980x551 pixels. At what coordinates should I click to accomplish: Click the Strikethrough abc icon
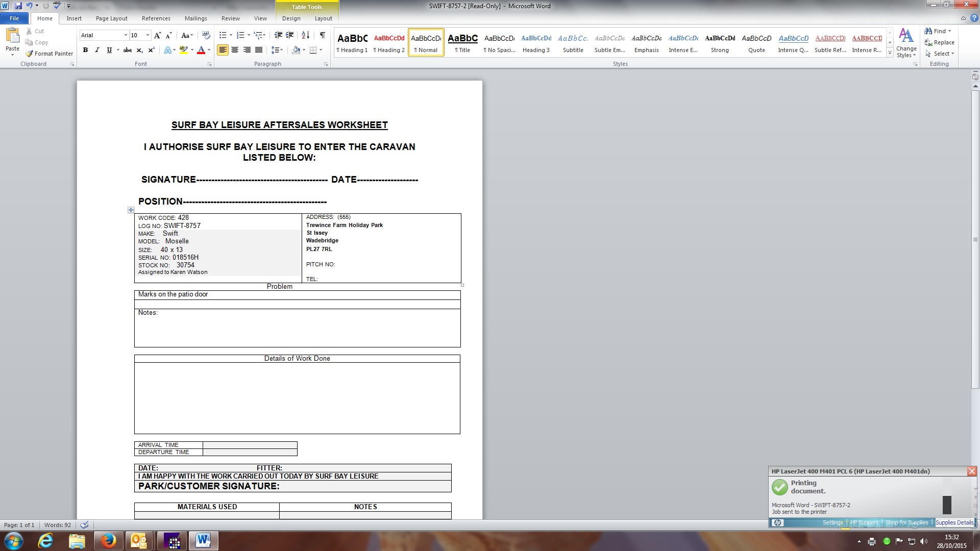pyautogui.click(x=128, y=50)
